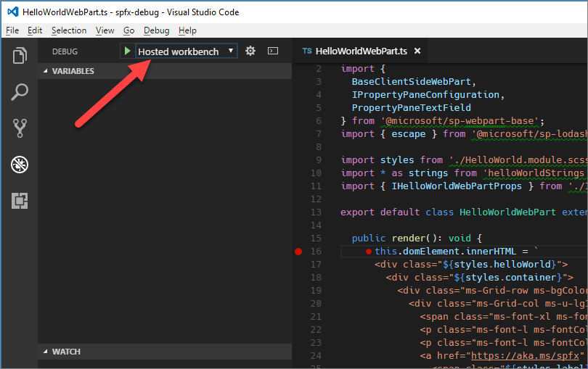Image resolution: width=588 pixels, height=369 pixels.
Task: Open the View menu
Action: click(105, 30)
